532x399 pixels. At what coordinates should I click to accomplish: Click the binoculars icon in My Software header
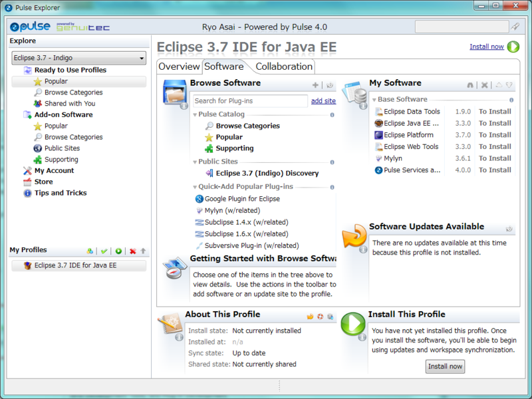click(470, 85)
